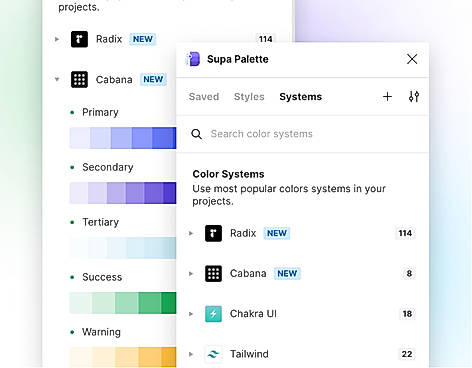472x368 pixels.
Task: Focus the Search color systems field
Action: (x=302, y=134)
